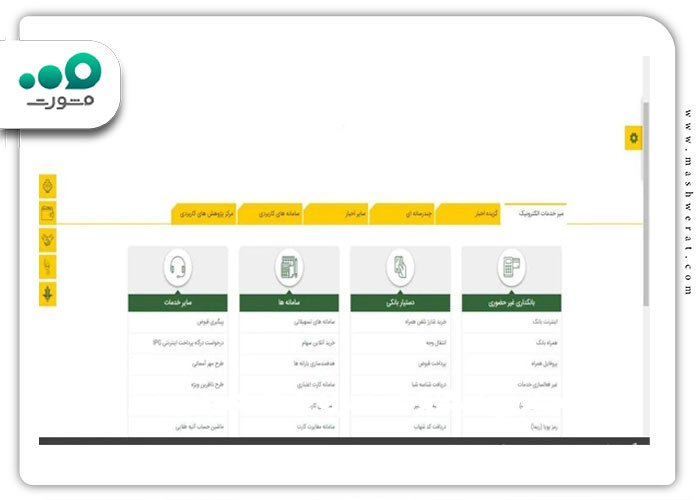700x500 pixels.
Task: Click the سامانه کارت اعتباری link
Action: (x=316, y=384)
